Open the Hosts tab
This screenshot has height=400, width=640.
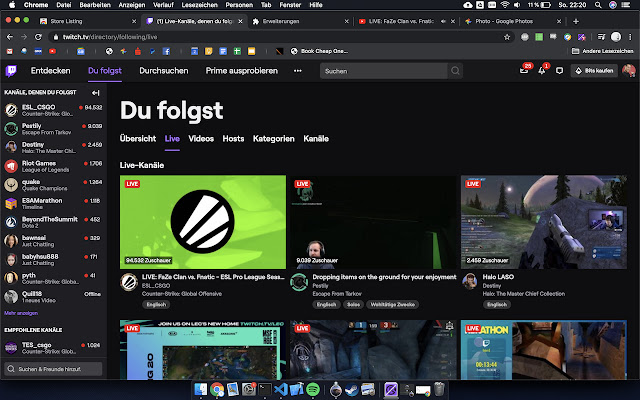(233, 139)
